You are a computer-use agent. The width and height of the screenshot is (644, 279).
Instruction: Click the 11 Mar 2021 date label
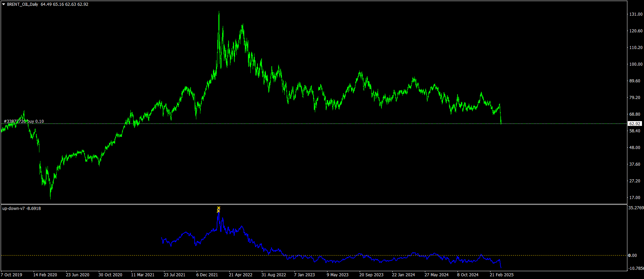click(143, 275)
